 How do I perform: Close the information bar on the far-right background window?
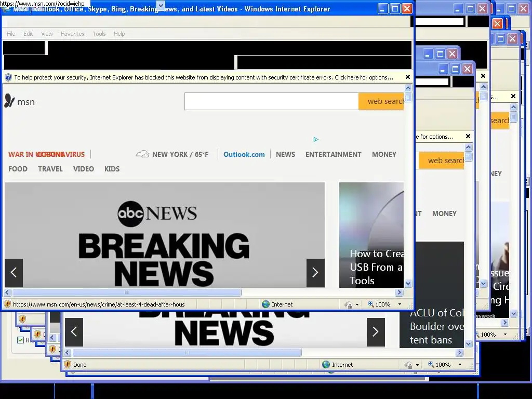click(513, 96)
